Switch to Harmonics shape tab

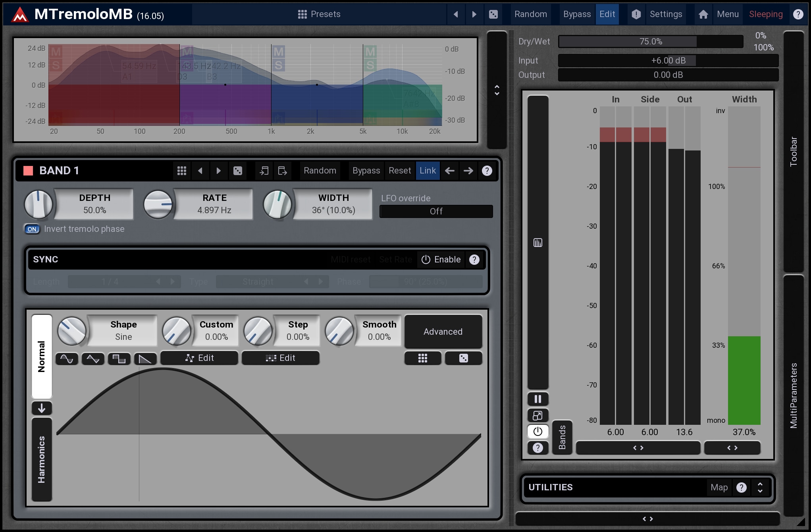click(42, 459)
